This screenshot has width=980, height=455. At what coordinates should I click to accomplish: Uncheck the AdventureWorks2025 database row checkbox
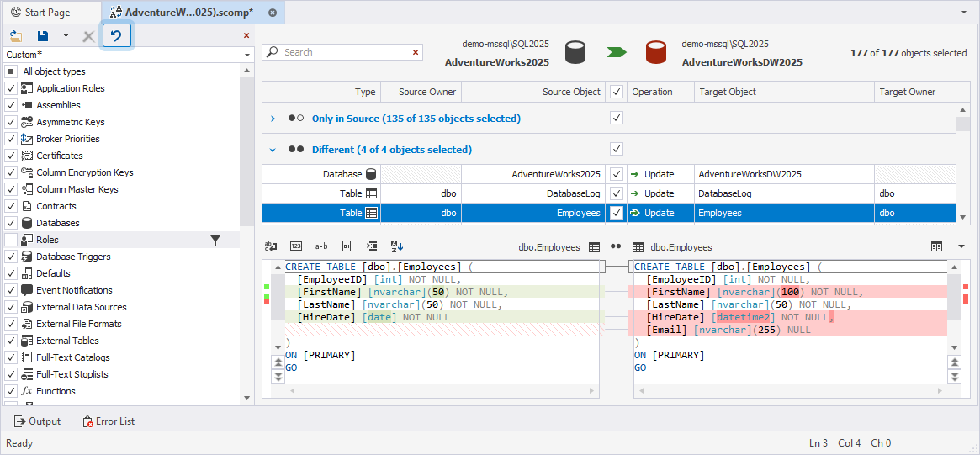617,174
